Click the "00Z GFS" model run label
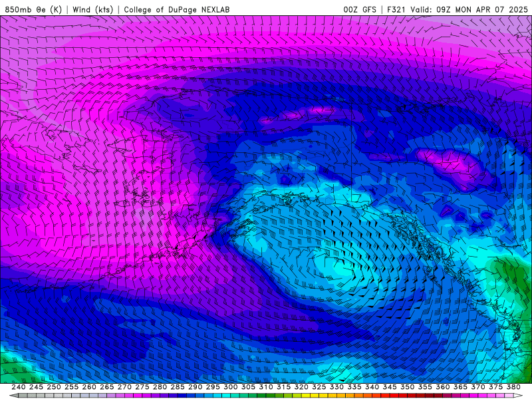Viewport: 532px width, 399px height. [360, 9]
